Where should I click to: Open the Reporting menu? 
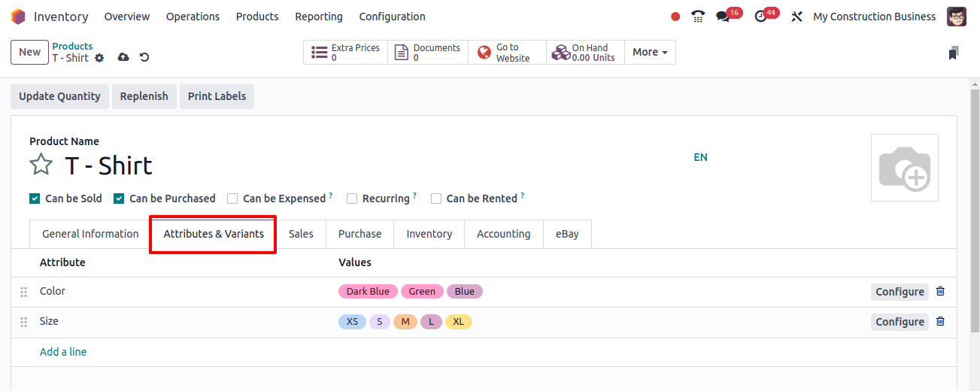tap(319, 17)
